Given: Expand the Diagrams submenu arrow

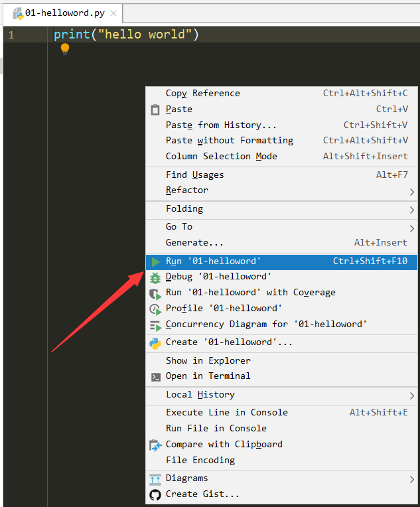Looking at the screenshot, I should [x=412, y=479].
